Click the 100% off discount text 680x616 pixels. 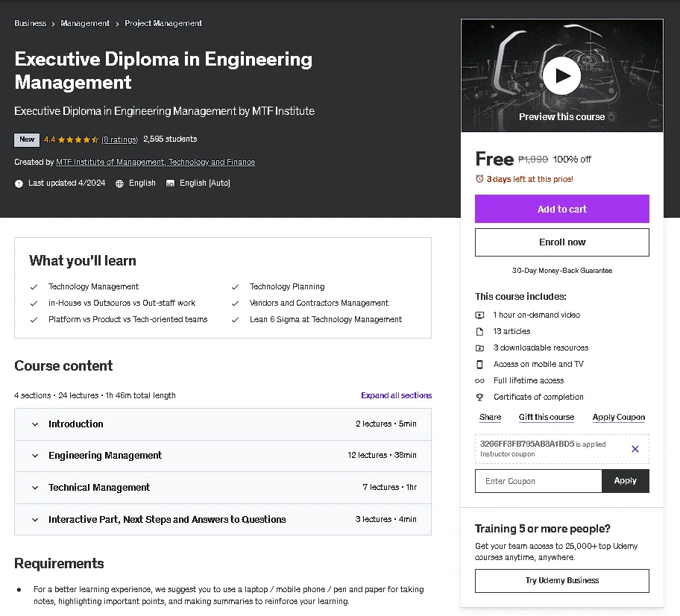pos(572,160)
